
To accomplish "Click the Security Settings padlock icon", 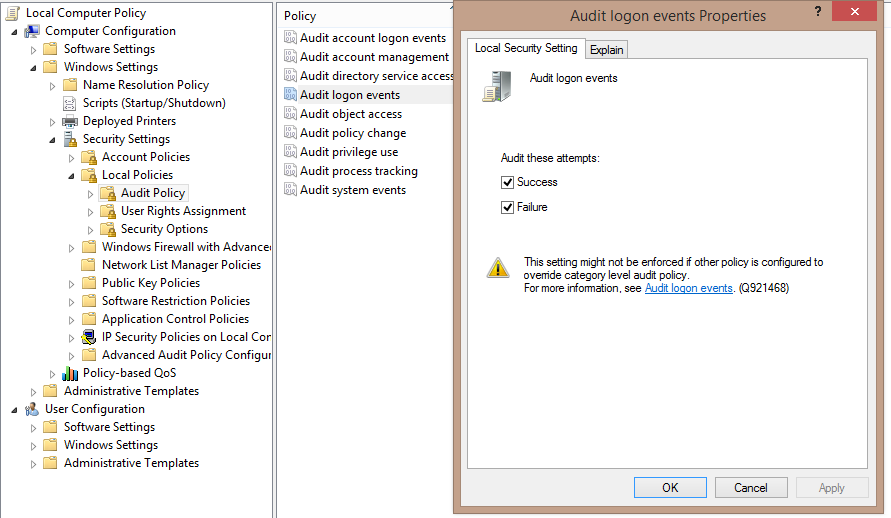I will [70, 139].
